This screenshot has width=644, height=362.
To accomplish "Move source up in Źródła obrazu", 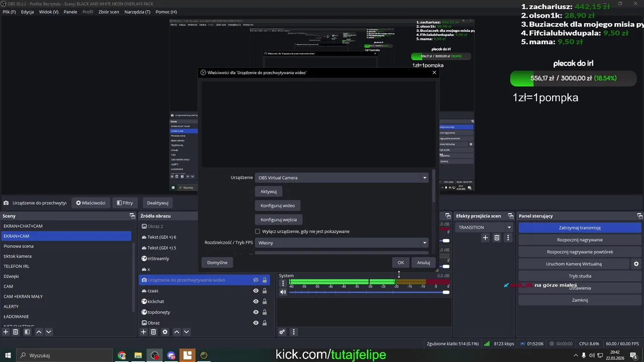I will click(177, 332).
